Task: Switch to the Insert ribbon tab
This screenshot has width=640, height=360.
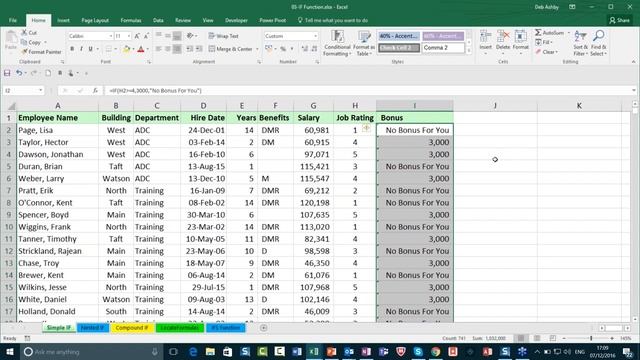Action: [x=63, y=20]
